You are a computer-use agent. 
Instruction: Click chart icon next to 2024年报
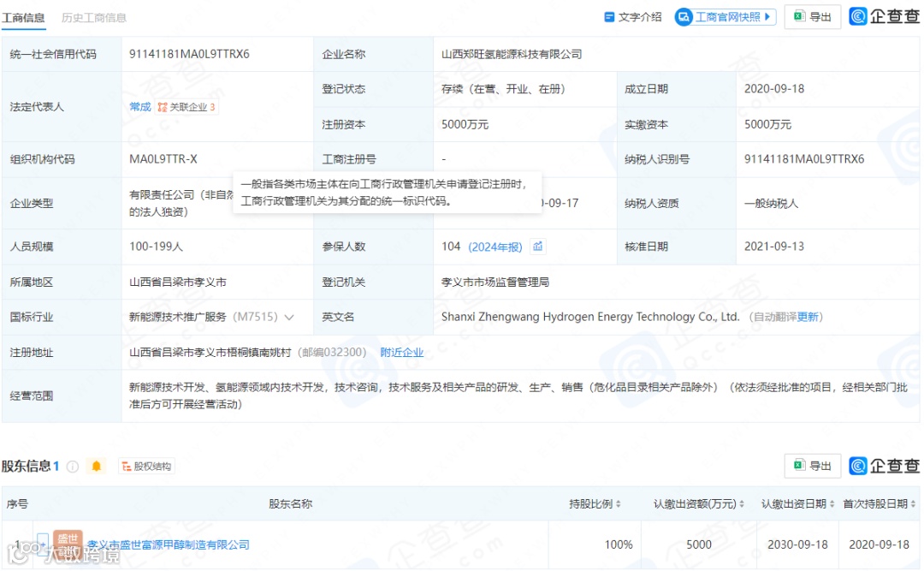(x=537, y=247)
